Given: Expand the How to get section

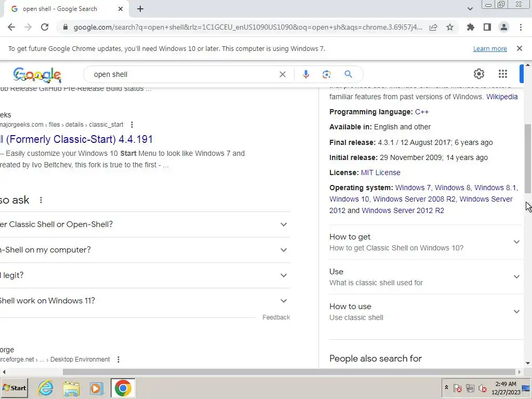Looking at the screenshot, I should coord(425,242).
